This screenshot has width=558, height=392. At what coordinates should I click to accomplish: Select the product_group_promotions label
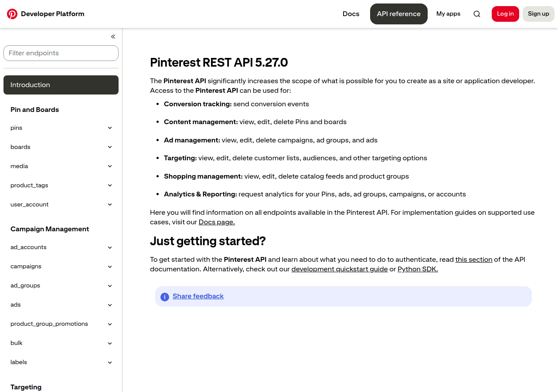[49, 324]
